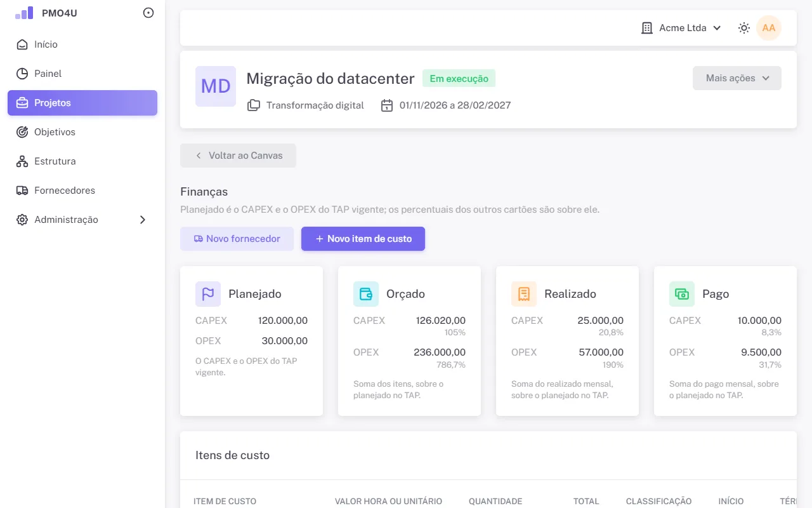This screenshot has width=812, height=508.
Task: Click the Orçado OPEX percentage 786,7%
Action: point(451,365)
